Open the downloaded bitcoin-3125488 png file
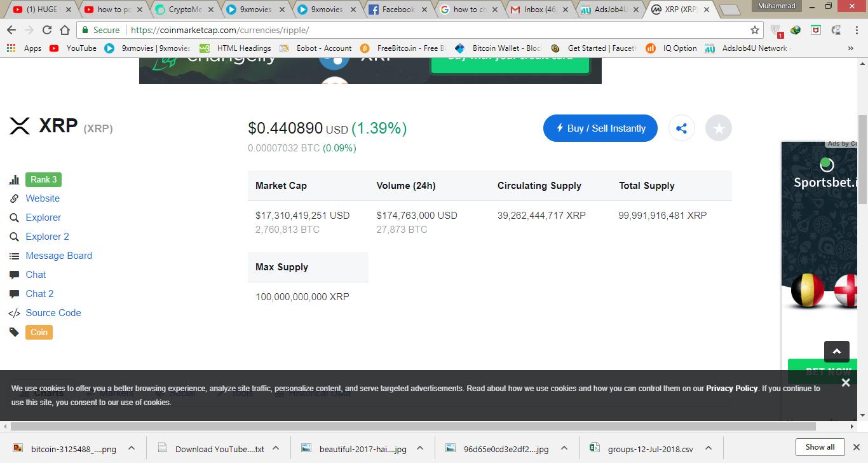Screen dimensions: 868x463 (x=65, y=448)
